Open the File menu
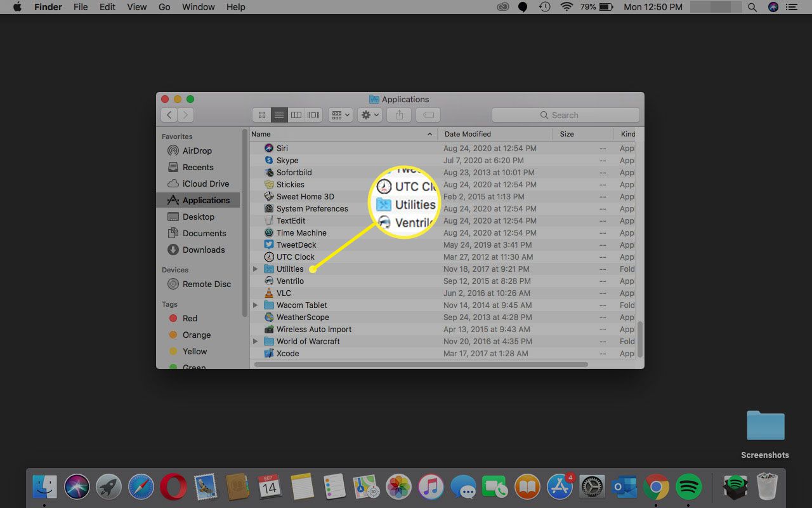This screenshot has width=812, height=508. point(81,7)
